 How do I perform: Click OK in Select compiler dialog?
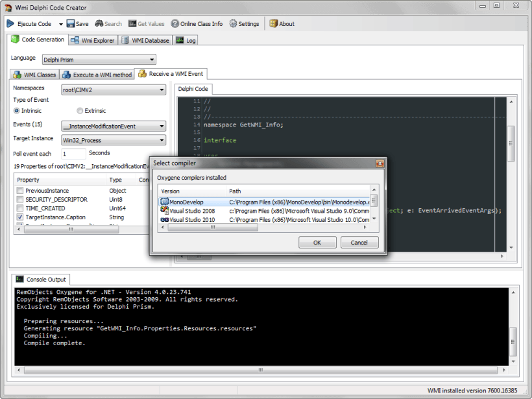pos(317,243)
